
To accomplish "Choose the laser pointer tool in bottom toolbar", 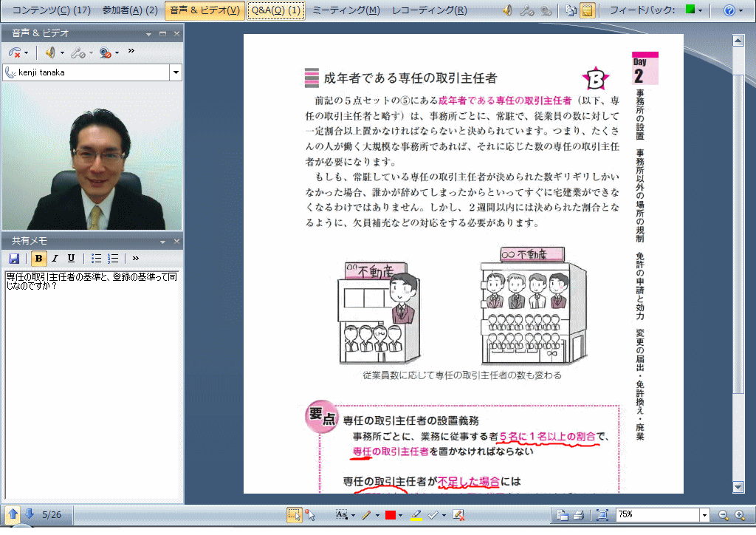I will click(310, 515).
